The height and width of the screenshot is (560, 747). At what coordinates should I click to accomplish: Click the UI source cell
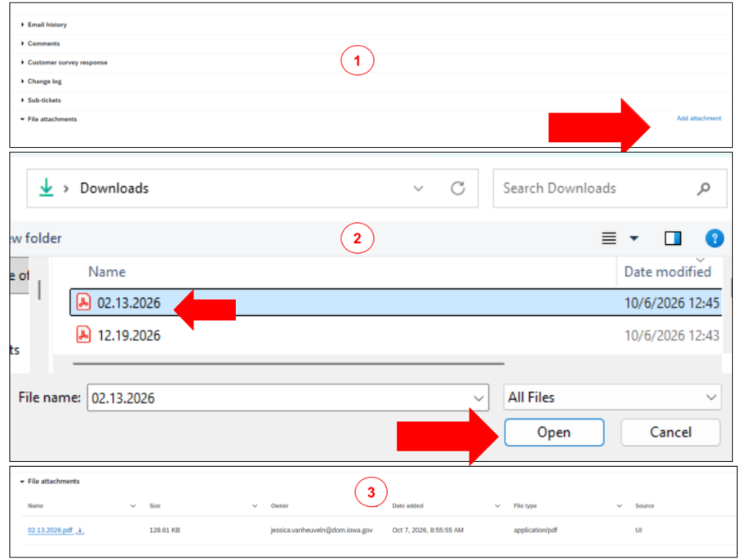(x=638, y=530)
